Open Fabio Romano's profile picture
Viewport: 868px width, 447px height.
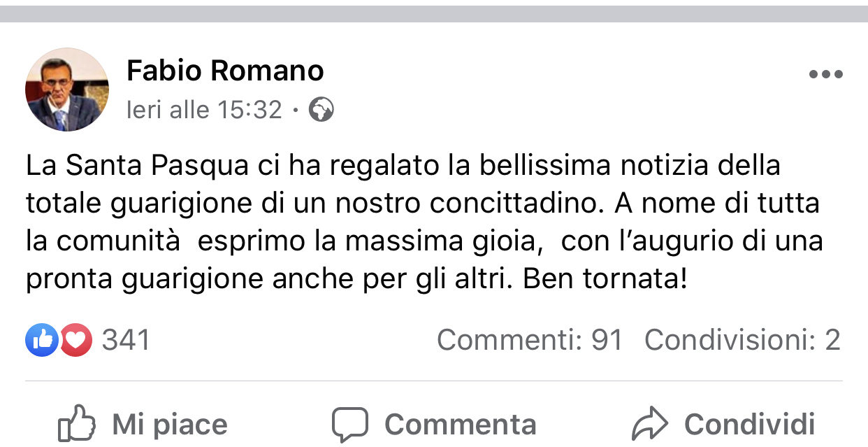coord(67,90)
